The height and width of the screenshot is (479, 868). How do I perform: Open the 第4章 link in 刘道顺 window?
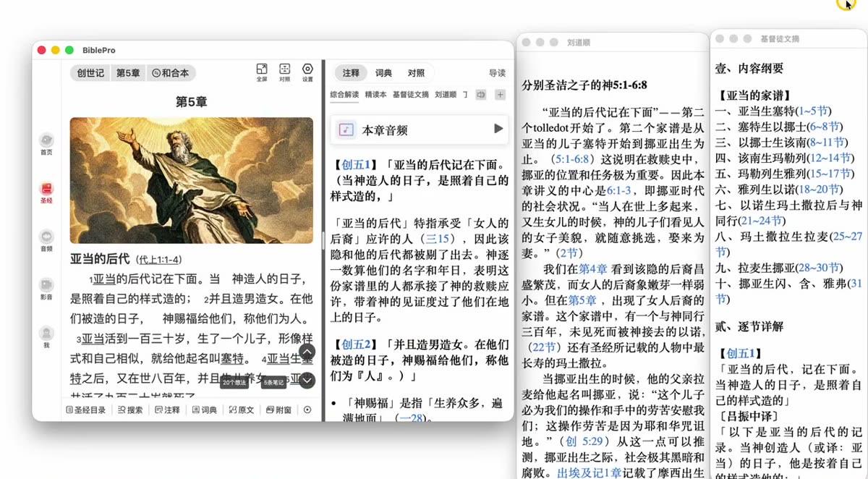pos(593,269)
